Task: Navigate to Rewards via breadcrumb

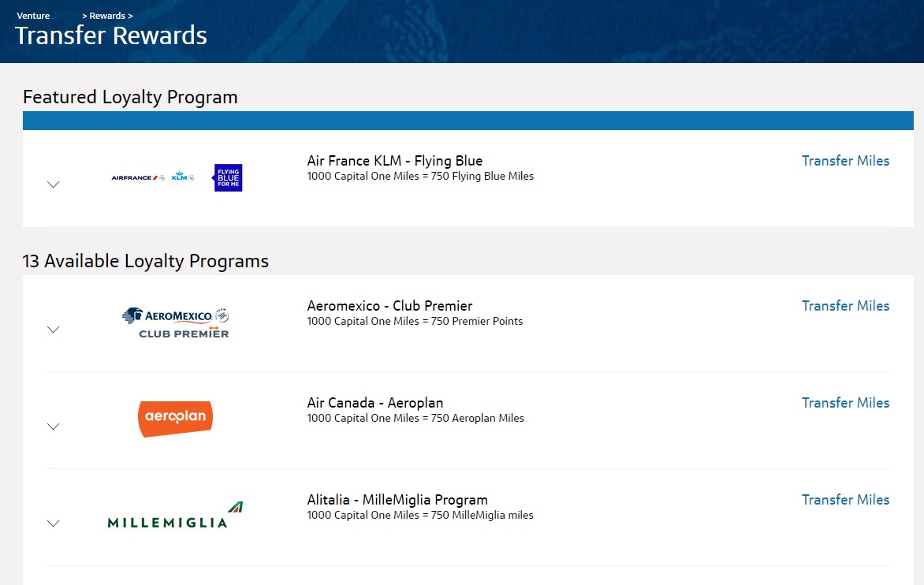Action: click(x=106, y=15)
